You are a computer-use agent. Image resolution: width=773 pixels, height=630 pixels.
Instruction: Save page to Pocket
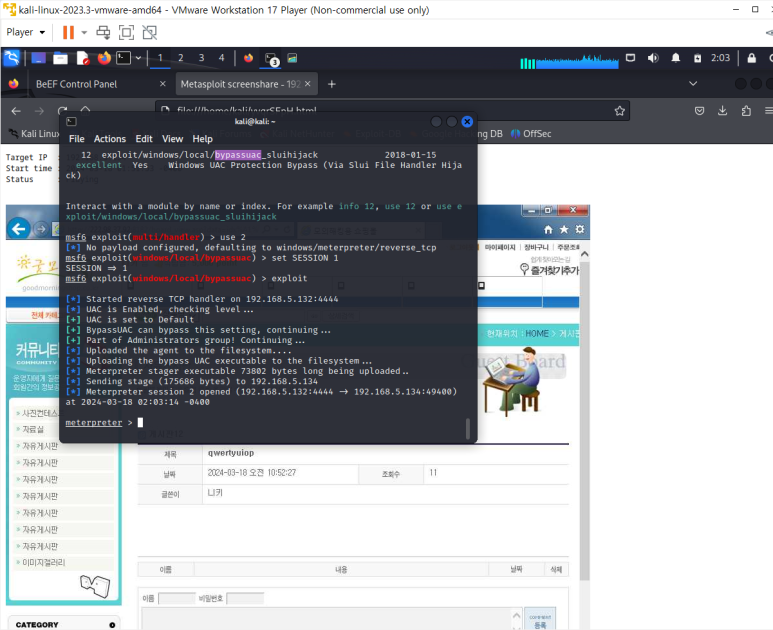pos(700,111)
